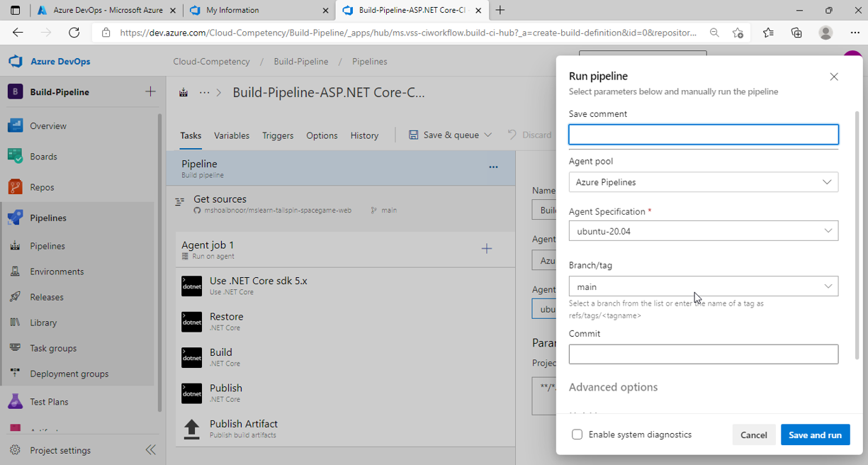Switch to My Information browser tab

(x=259, y=11)
